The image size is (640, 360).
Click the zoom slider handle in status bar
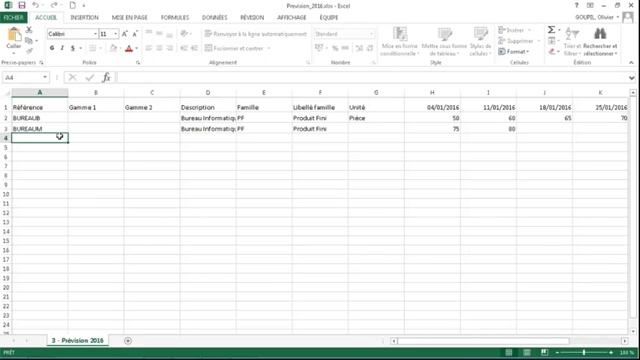point(584,352)
